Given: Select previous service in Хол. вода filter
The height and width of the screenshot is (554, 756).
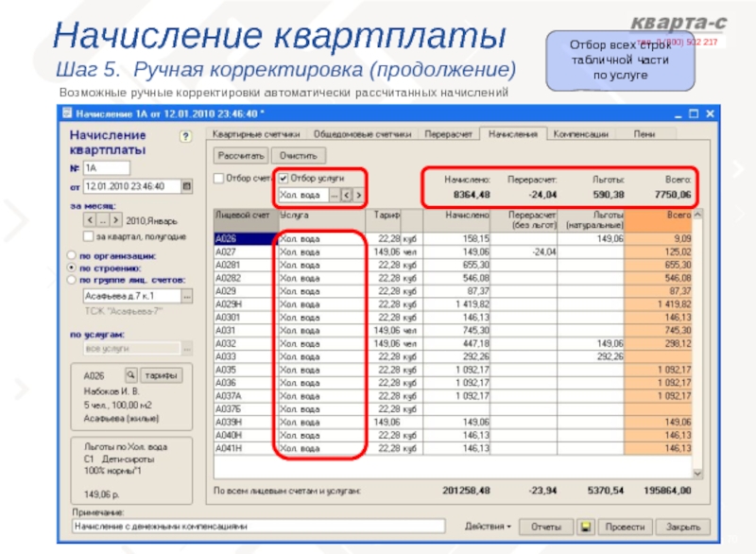Looking at the screenshot, I should click(x=346, y=196).
